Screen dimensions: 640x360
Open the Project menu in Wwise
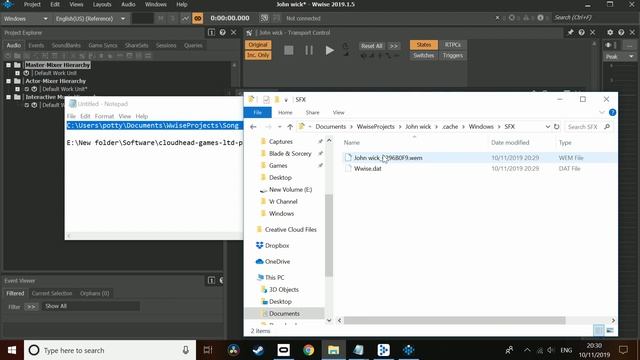click(x=32, y=4)
